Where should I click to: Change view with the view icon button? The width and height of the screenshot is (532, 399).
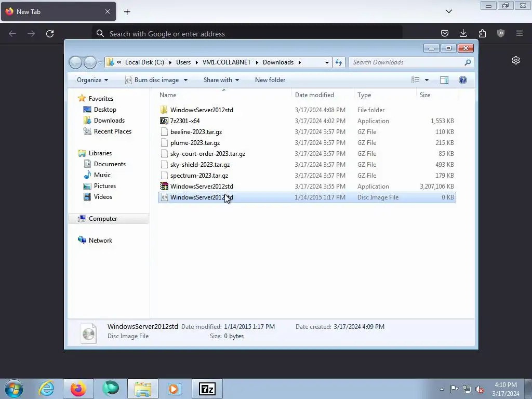pyautogui.click(x=415, y=80)
